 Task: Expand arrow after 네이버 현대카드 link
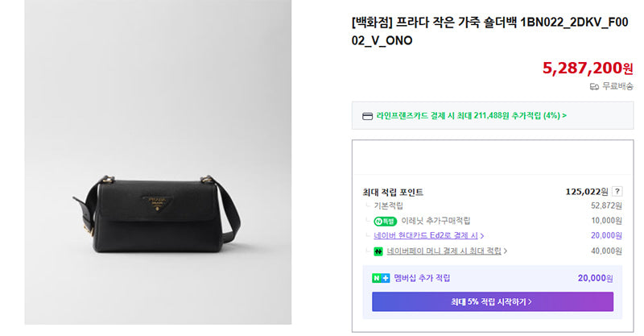[482, 236]
